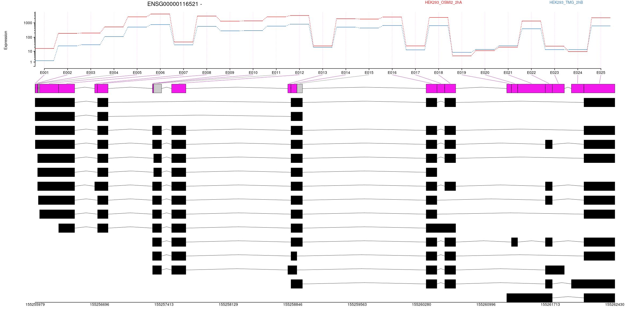Click exon label E020
This screenshot has width=644, height=309.
pyautogui.click(x=485, y=73)
